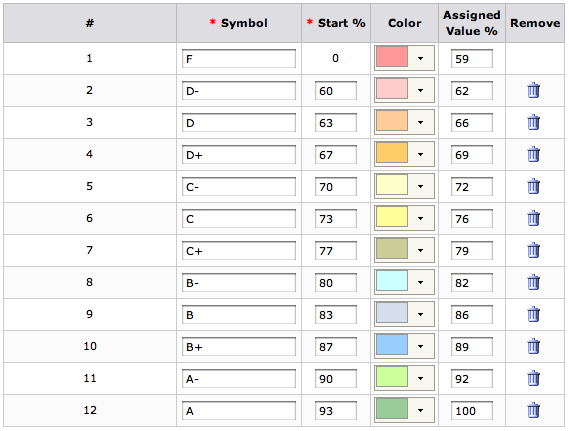Viewport: 569px width, 431px height.
Task: Open color dropdown for B+ row
Action: [421, 346]
